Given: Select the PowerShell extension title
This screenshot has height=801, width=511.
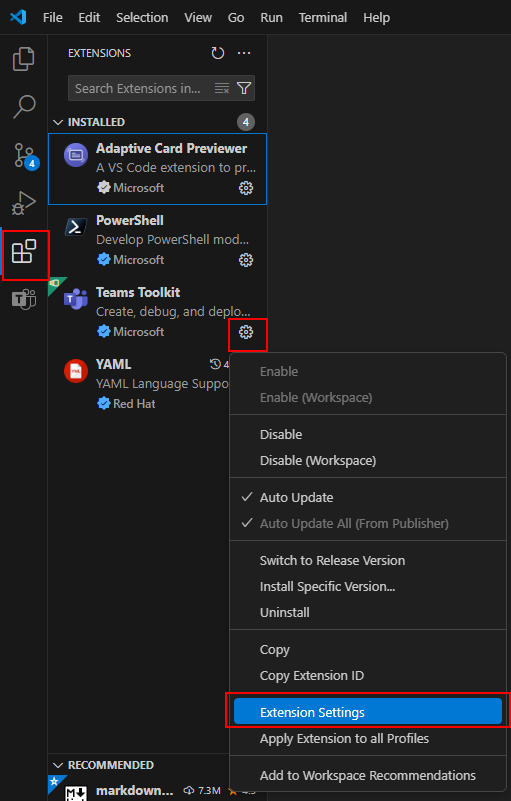Looking at the screenshot, I should tap(130, 221).
